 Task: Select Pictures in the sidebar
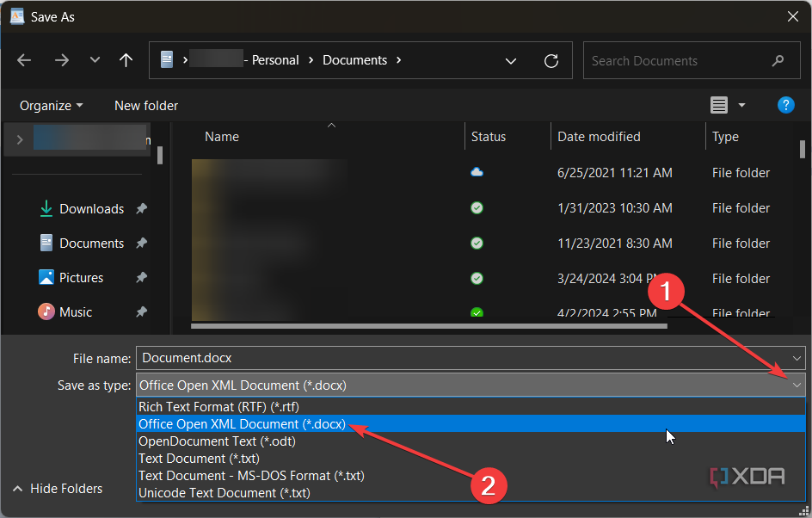click(82, 277)
